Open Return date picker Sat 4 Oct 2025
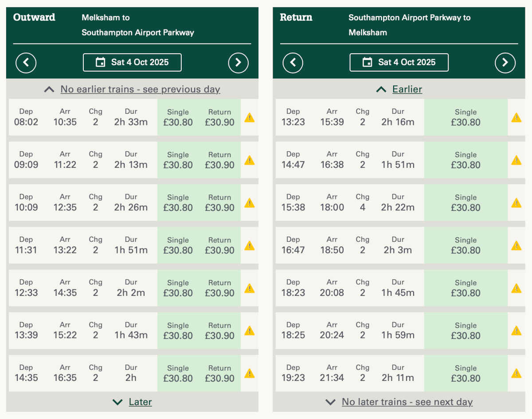The height and width of the screenshot is (419, 532). [x=399, y=62]
